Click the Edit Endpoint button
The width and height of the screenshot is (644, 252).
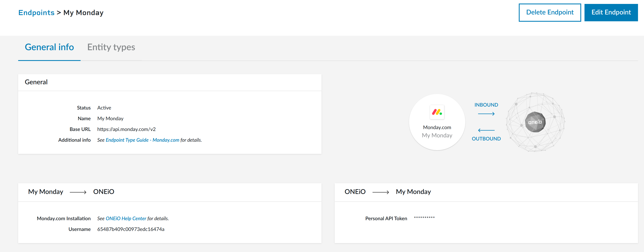click(611, 12)
